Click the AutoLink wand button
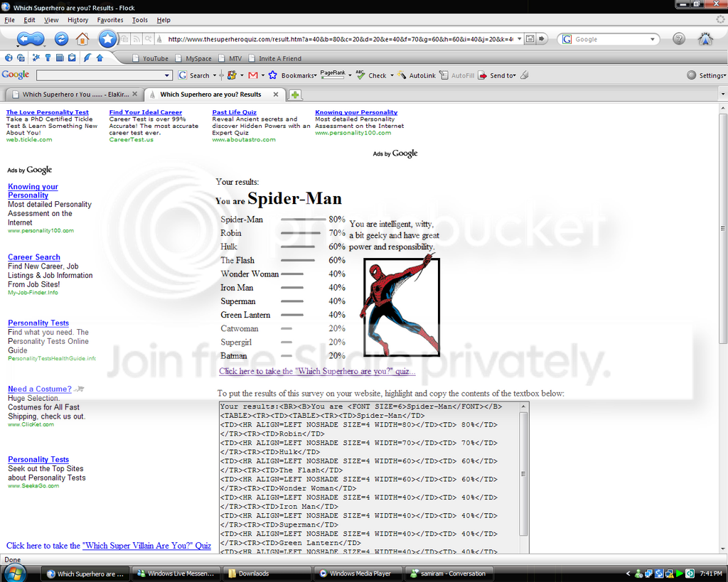This screenshot has height=582, width=728. click(x=417, y=75)
